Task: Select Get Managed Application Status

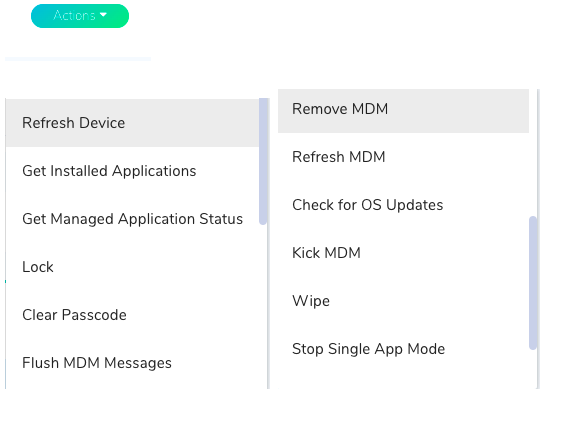Action: [x=132, y=219]
